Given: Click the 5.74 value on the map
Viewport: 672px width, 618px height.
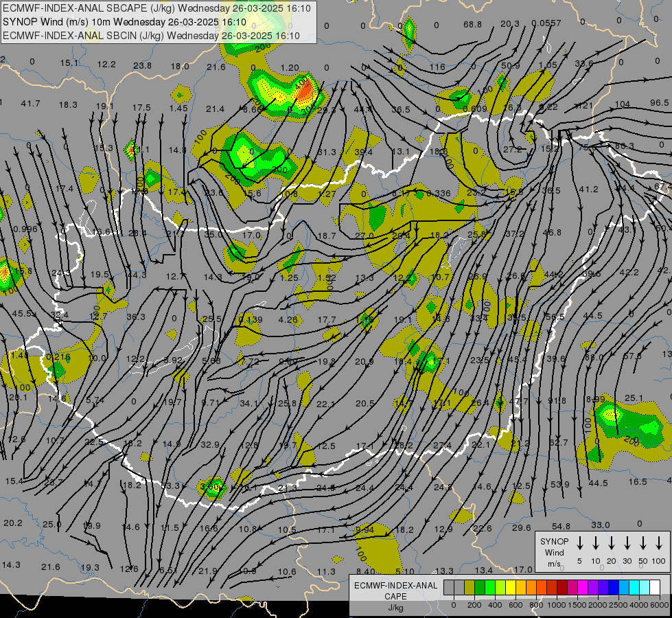Looking at the screenshot, I should [x=95, y=400].
